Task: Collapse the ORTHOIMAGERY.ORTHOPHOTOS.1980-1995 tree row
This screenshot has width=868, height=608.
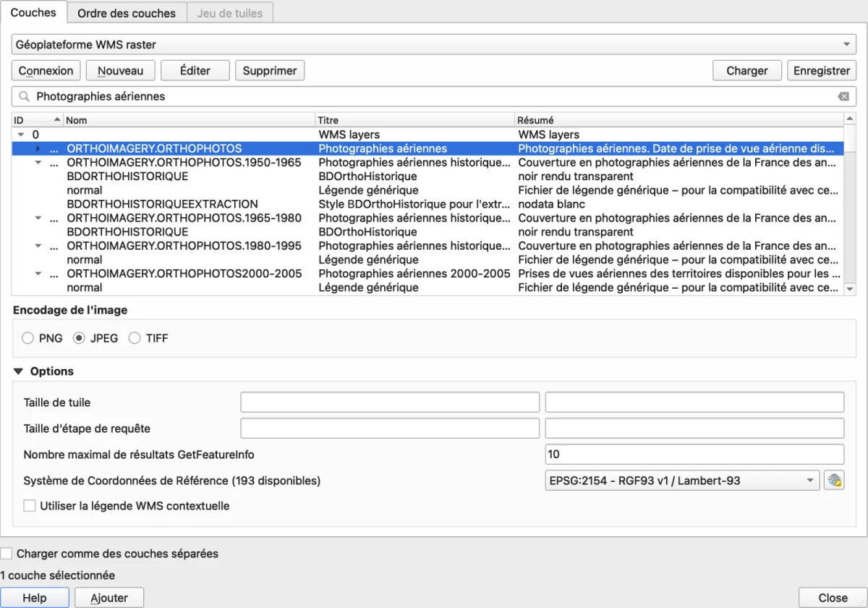Action: point(38,246)
